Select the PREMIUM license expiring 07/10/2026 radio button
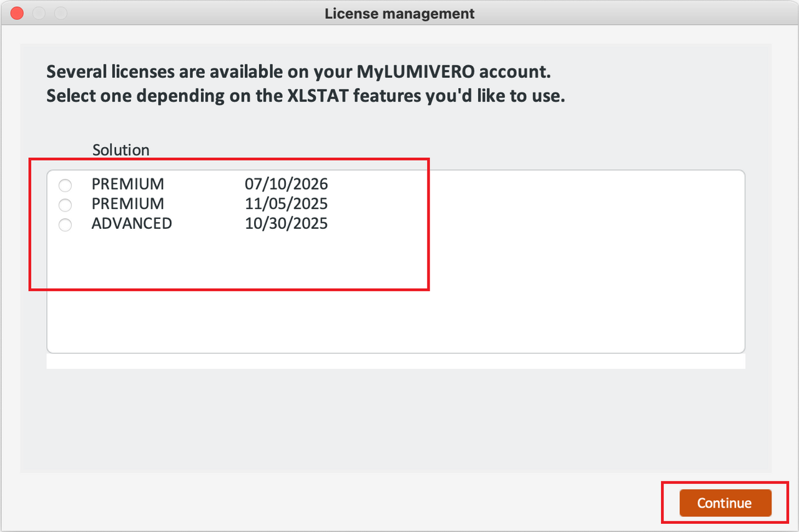This screenshot has height=532, width=799. 65,185
